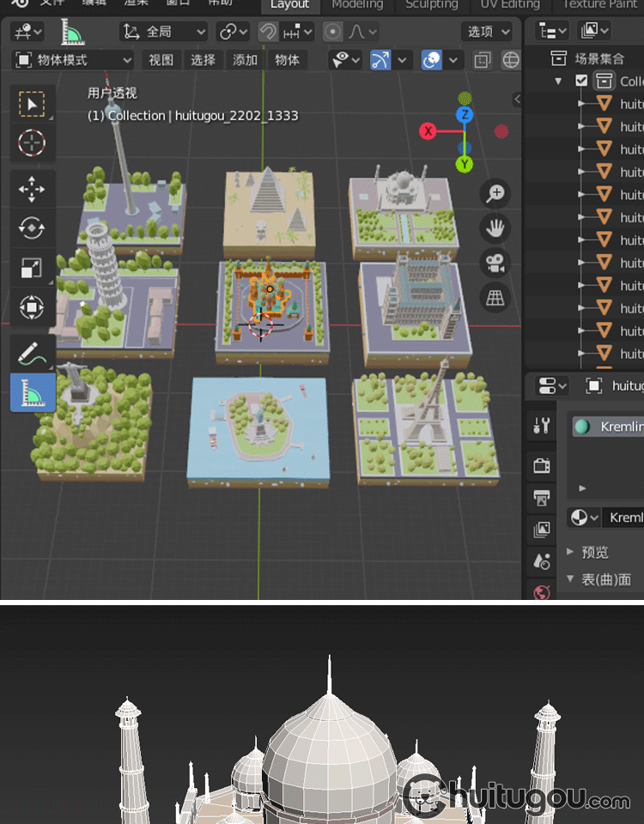The image size is (644, 824).
Task: Click the Zoom magnifier navigation button
Action: (495, 193)
